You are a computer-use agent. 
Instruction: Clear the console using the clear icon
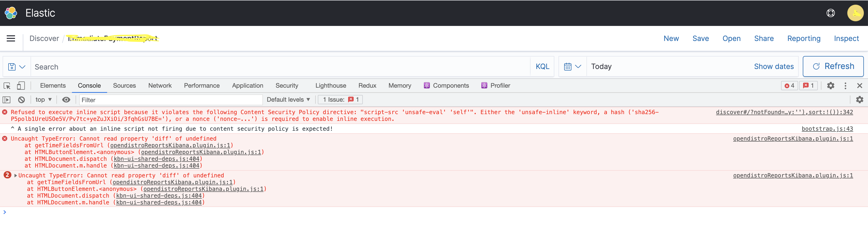[x=21, y=100]
